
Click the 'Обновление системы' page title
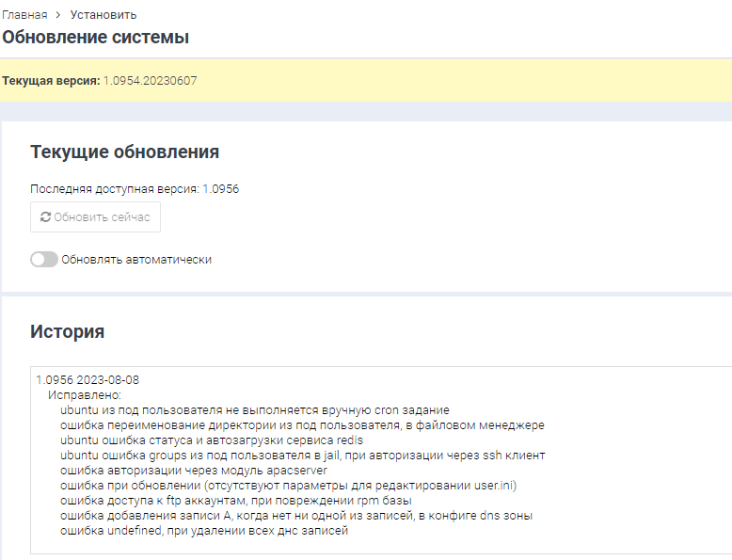(95, 38)
